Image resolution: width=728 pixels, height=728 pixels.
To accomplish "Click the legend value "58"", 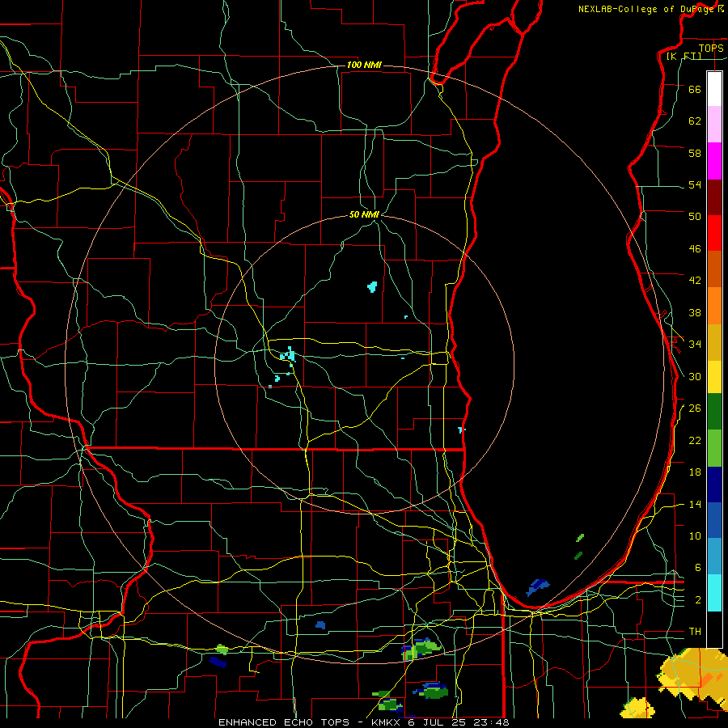I will point(695,153).
